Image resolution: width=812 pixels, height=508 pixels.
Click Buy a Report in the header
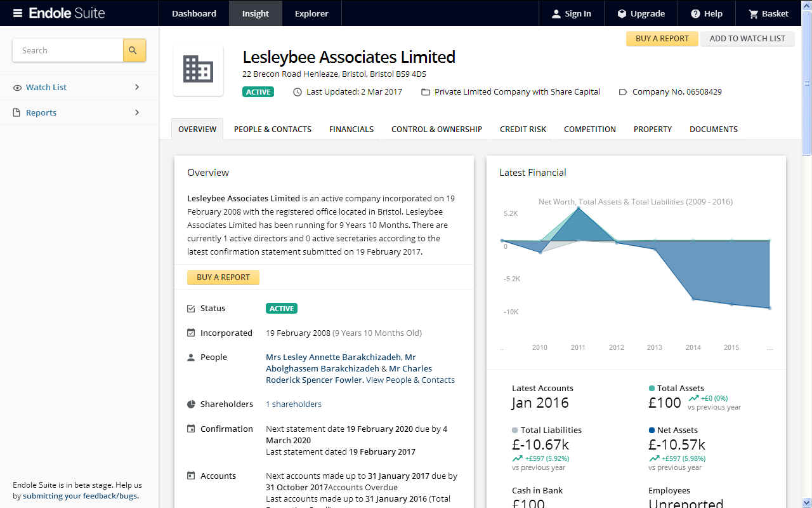point(662,39)
